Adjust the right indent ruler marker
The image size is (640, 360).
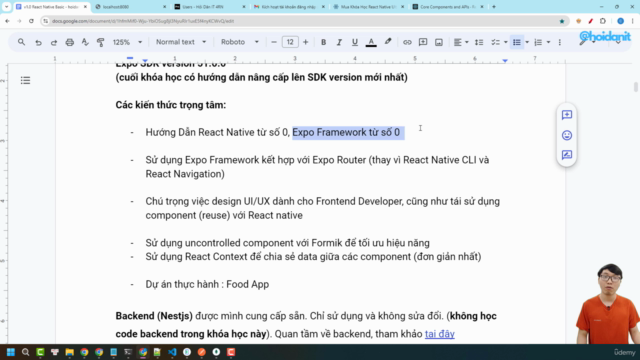click(x=505, y=60)
